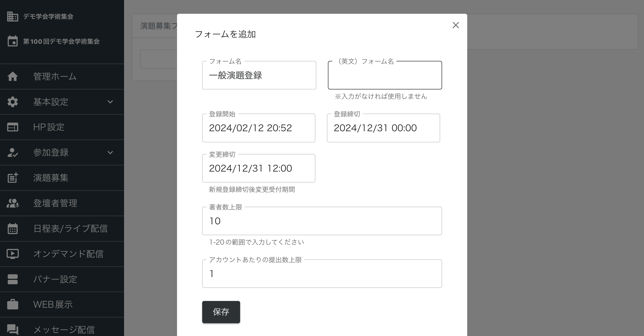Click the home icon beside 管理ホーム

tap(13, 76)
